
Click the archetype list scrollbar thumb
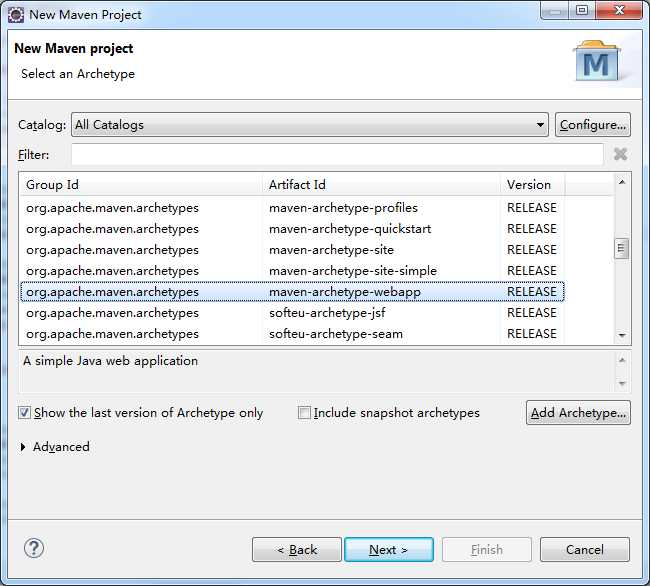[x=621, y=248]
